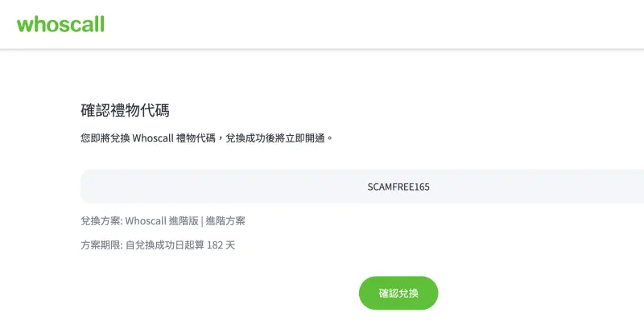This screenshot has width=644, height=333.
Task: Confirm redemption with the 確認兌換 button
Action: 398,293
